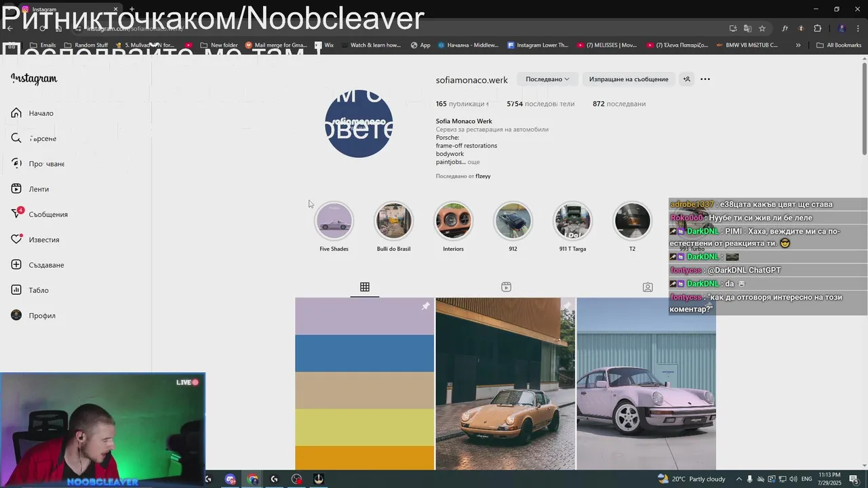868x488 pixels.
Task: Open the Начало home item in sidebar
Action: pyautogui.click(x=33, y=113)
